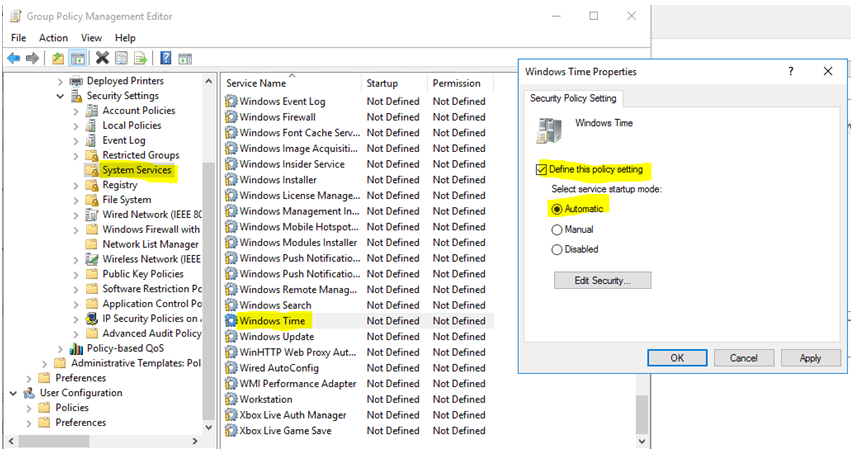The image size is (851, 449).
Task: Click the blue Help toolbar icon
Action: click(x=166, y=59)
